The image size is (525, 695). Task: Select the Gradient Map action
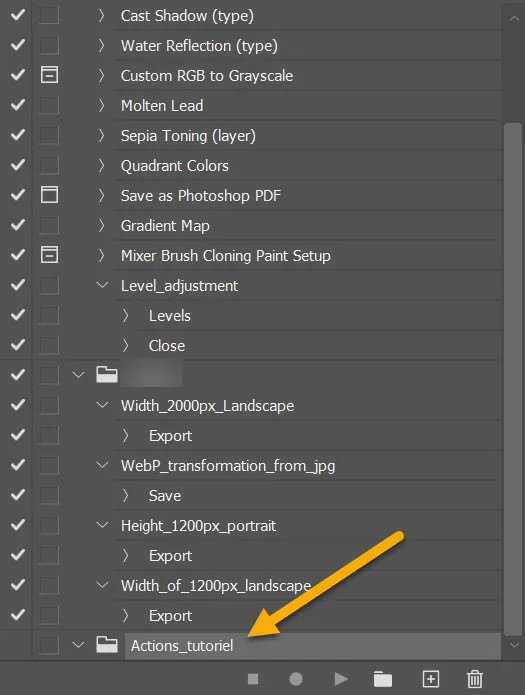pyautogui.click(x=165, y=226)
